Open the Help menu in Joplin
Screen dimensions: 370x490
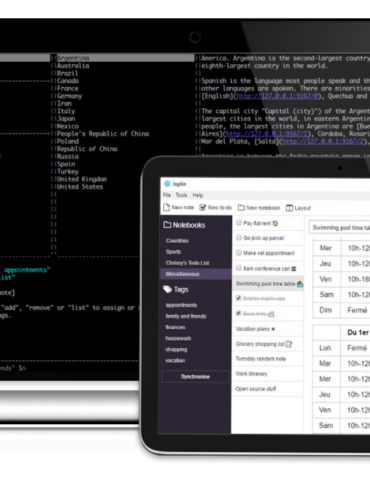click(198, 195)
